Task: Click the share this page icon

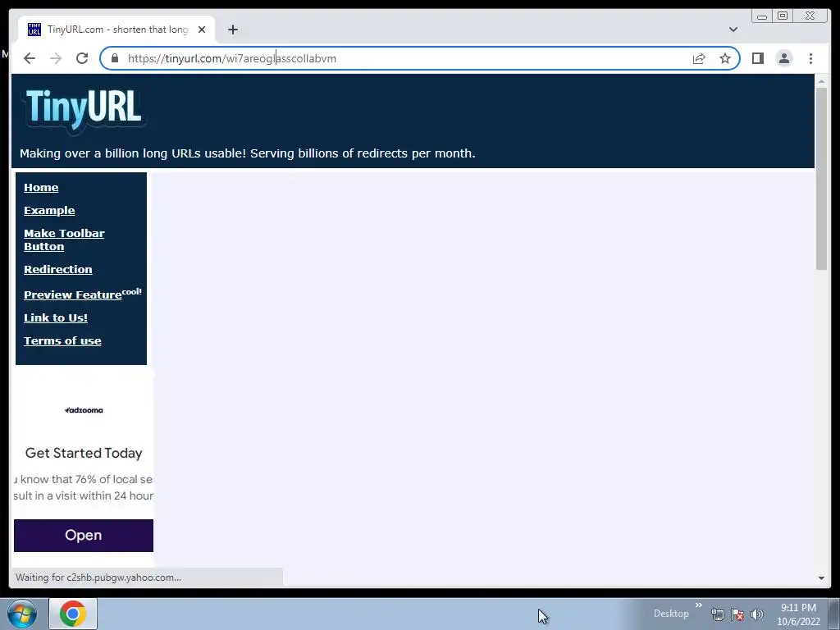Action: coord(699,58)
